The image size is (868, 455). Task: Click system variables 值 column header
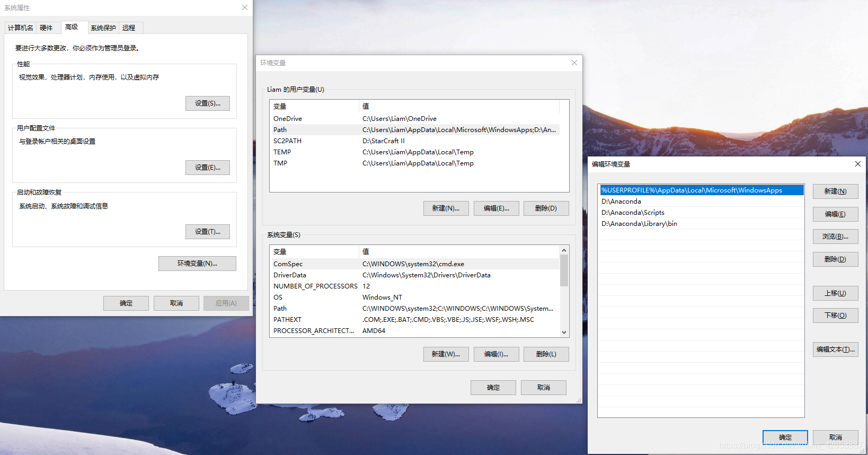[459, 252]
